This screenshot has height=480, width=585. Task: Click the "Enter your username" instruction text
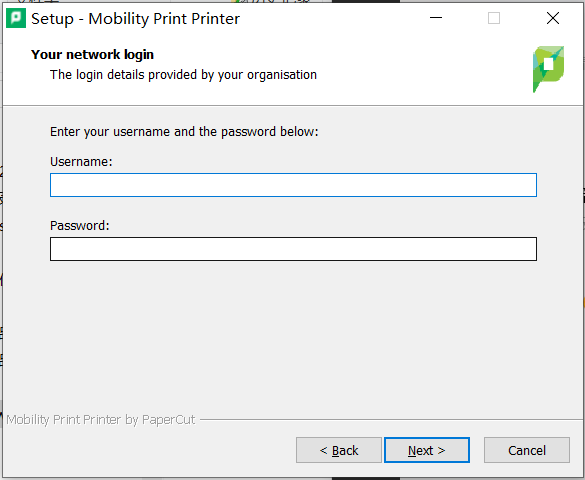pos(184,132)
